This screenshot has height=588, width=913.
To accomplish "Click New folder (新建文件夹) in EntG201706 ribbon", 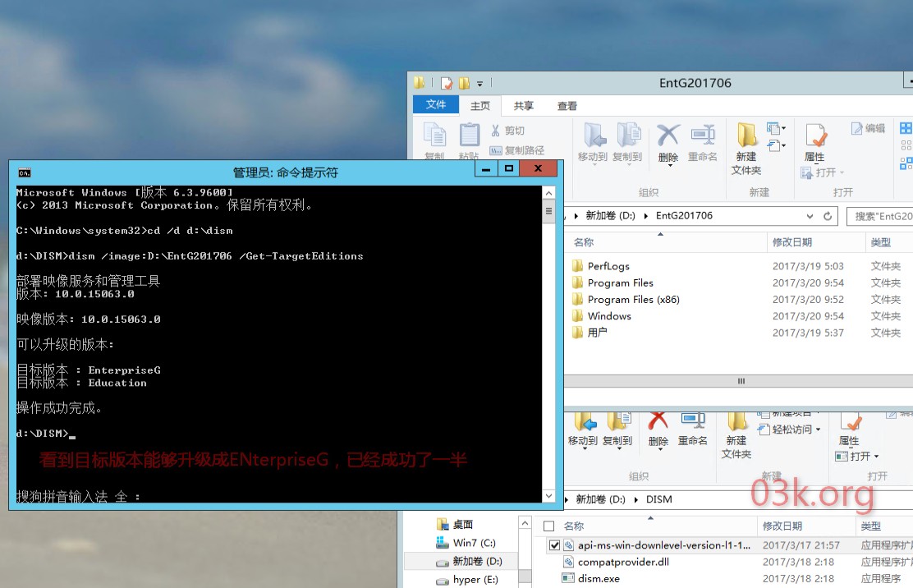I will (746, 149).
